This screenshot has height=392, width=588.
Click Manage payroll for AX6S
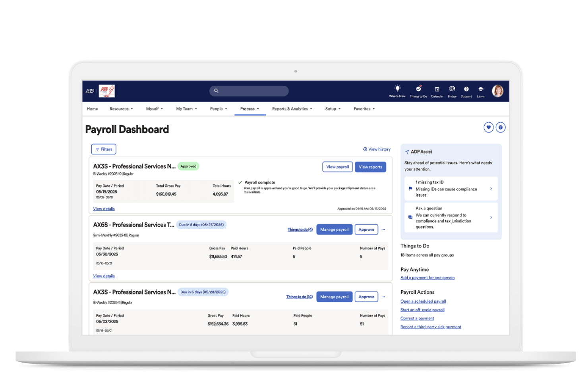[334, 229]
